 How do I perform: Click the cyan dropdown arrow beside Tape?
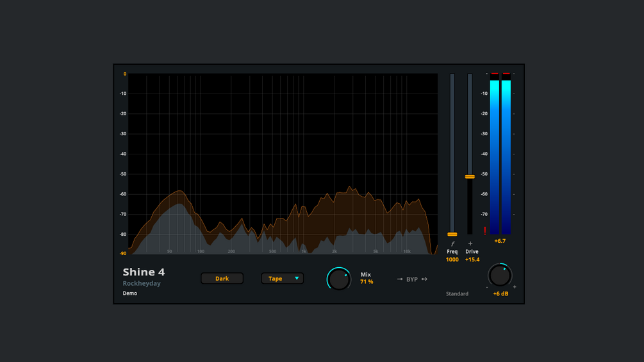[x=297, y=278]
